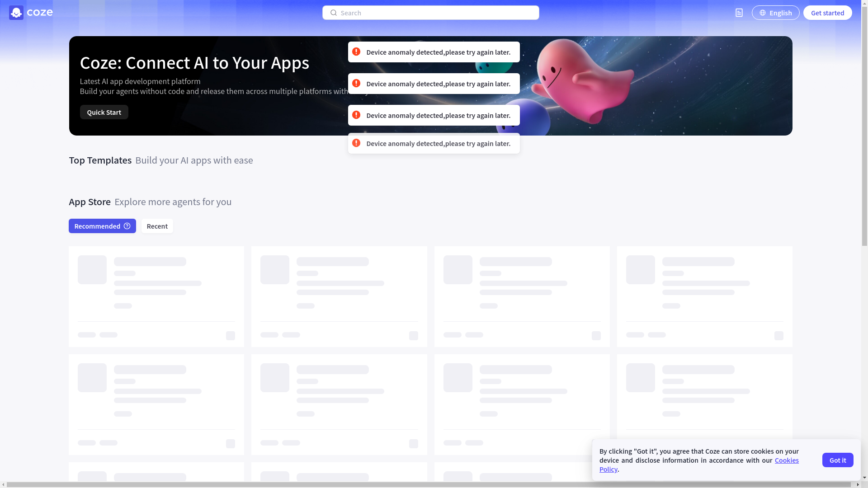The image size is (868, 488).
Task: Accept cookies with Got it button
Action: pyautogui.click(x=838, y=460)
